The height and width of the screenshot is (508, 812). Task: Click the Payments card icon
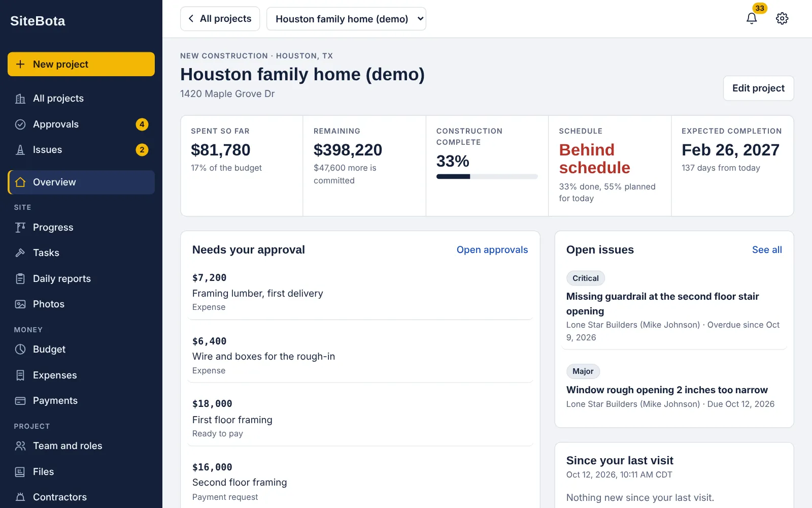[20, 401]
